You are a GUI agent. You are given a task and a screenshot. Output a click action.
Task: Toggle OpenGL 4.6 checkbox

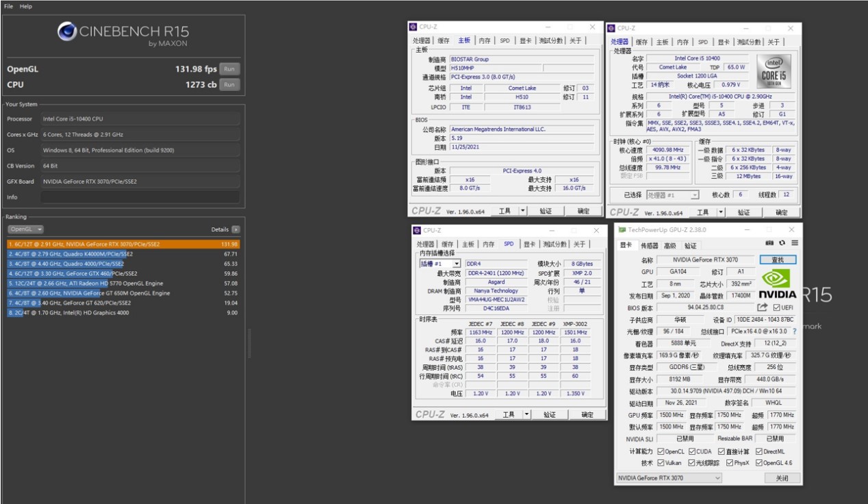point(758,463)
